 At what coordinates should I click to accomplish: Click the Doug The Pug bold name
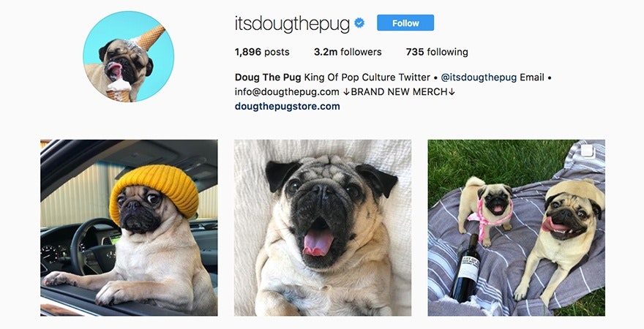pyautogui.click(x=268, y=77)
